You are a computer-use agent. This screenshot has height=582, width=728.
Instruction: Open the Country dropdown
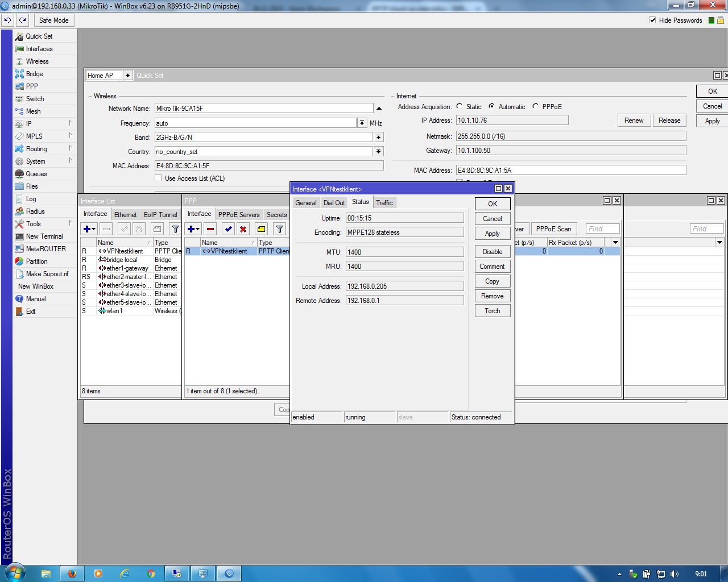tap(379, 151)
